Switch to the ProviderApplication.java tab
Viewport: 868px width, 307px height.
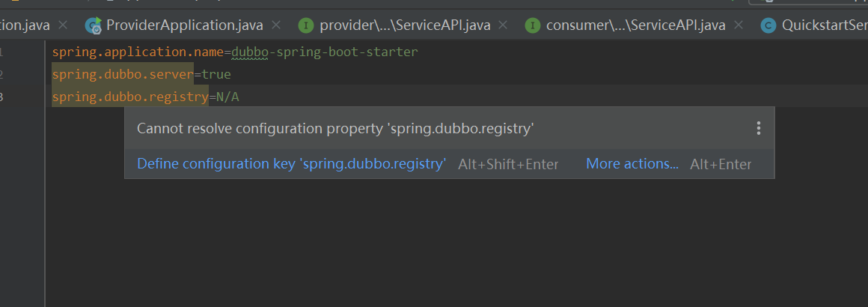(x=184, y=25)
